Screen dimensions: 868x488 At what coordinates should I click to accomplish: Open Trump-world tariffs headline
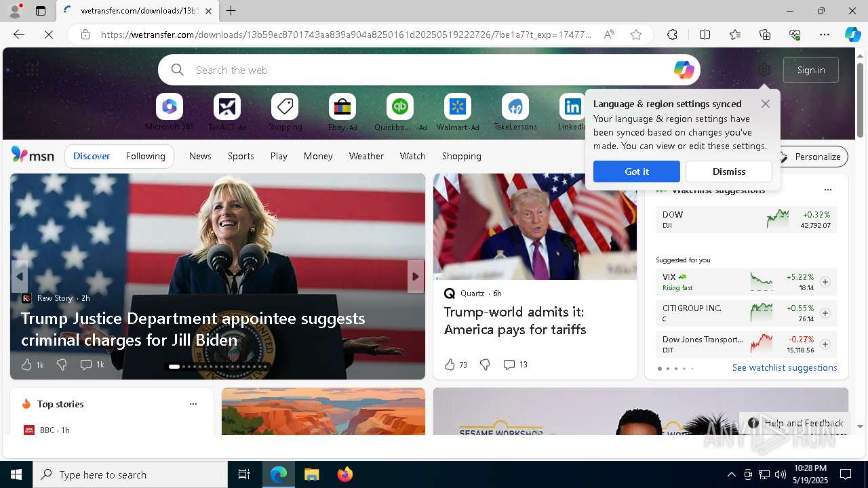(515, 321)
